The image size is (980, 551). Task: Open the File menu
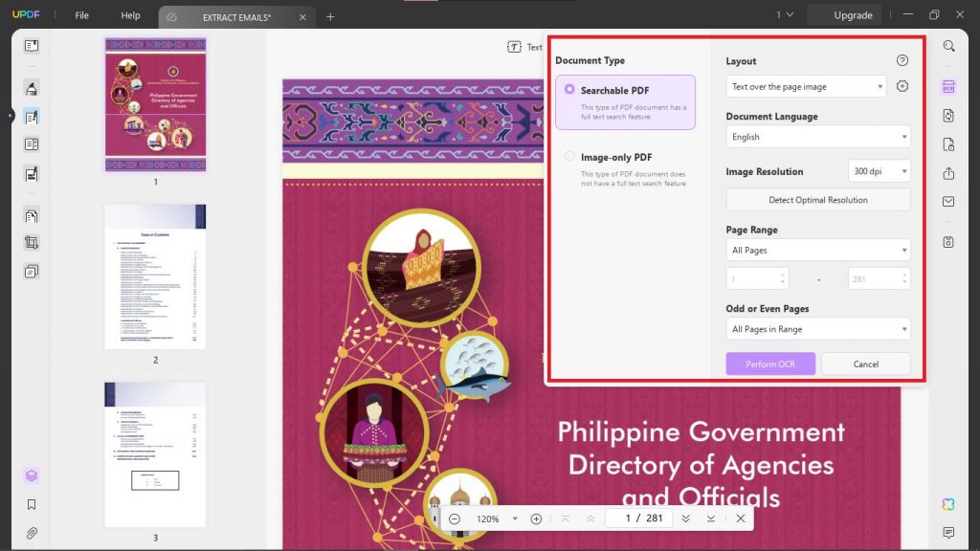pos(81,14)
